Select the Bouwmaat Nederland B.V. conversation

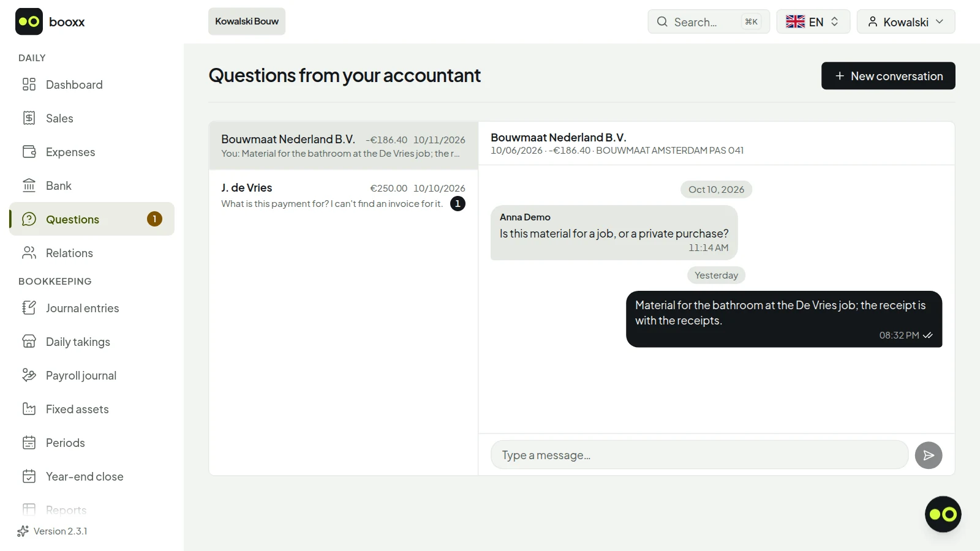tap(343, 146)
